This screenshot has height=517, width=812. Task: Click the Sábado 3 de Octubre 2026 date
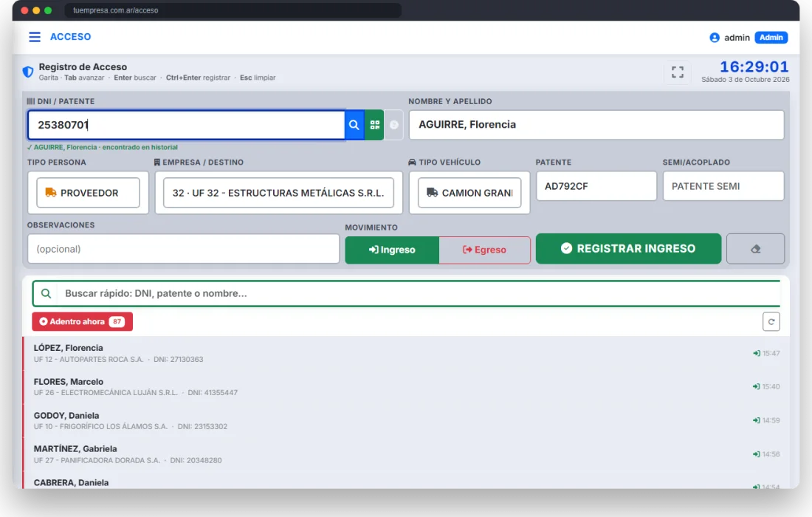(746, 80)
